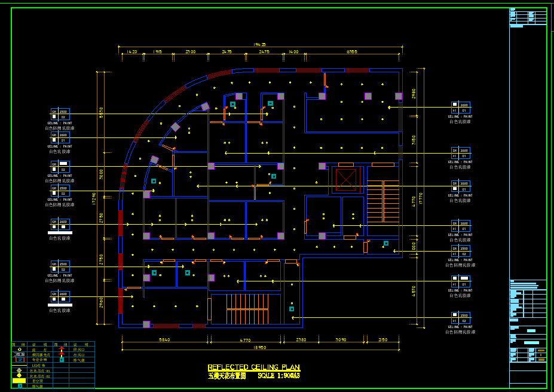The image size is (554, 392).
Task: Click the emergency light symbol in legend
Action: (x=19, y=354)
